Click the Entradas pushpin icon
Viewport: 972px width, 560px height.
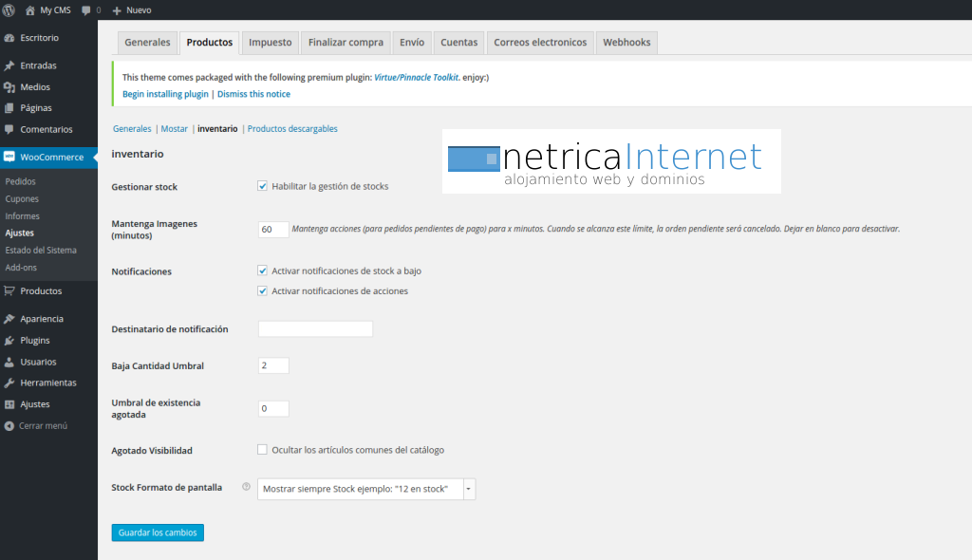[9, 65]
